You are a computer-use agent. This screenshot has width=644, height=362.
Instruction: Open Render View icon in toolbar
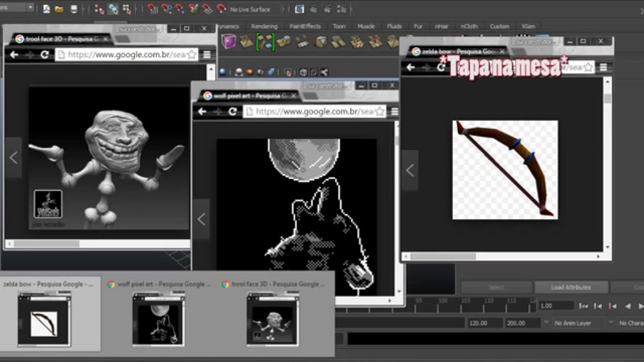click(299, 9)
